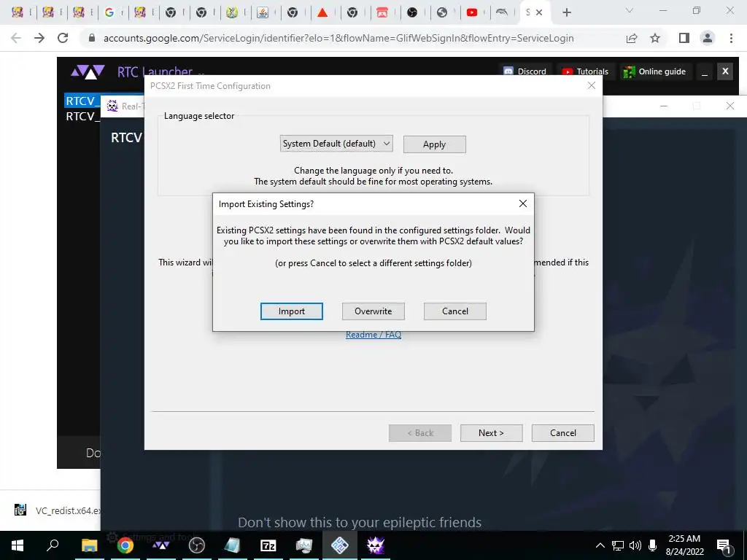The image size is (747, 560).
Task: Open the Windows notification center
Action: [724, 545]
